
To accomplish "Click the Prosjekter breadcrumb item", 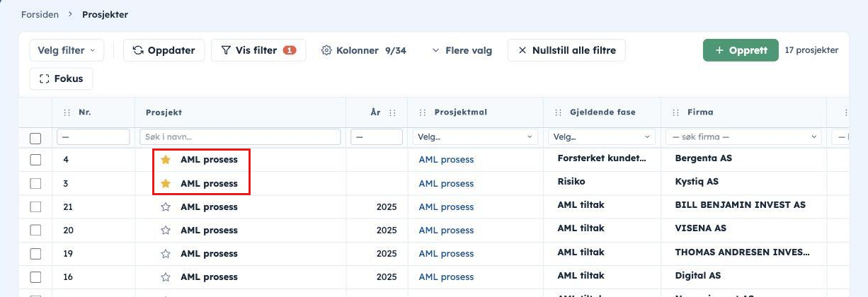I will [105, 14].
